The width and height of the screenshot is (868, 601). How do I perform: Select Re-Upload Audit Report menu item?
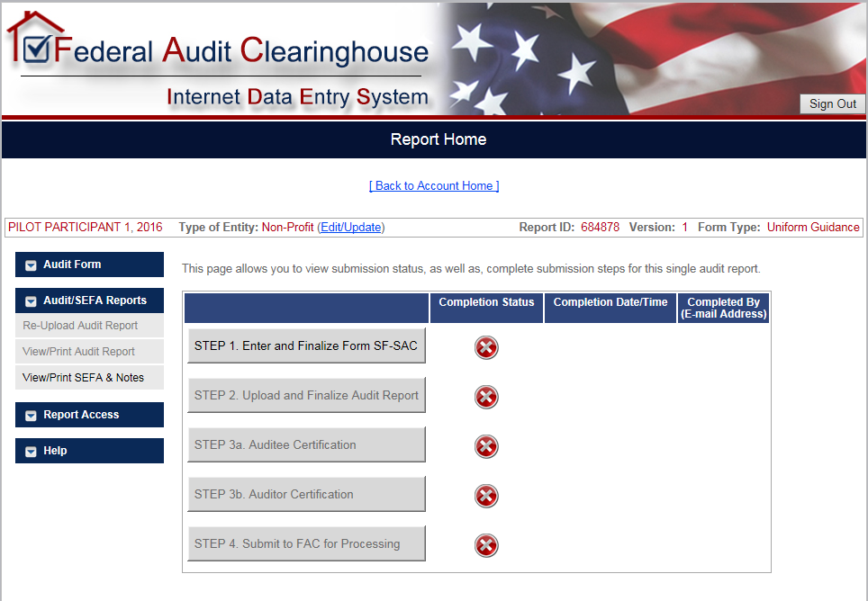[x=90, y=326]
